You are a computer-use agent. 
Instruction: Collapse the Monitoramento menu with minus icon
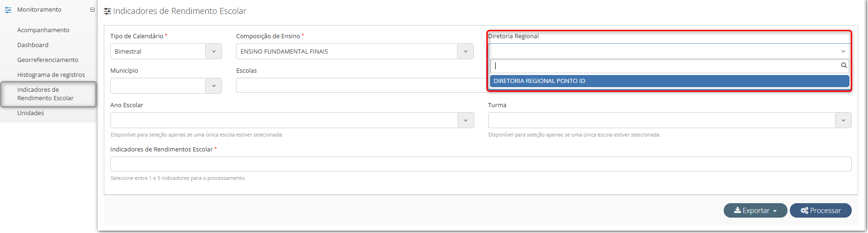click(x=92, y=10)
